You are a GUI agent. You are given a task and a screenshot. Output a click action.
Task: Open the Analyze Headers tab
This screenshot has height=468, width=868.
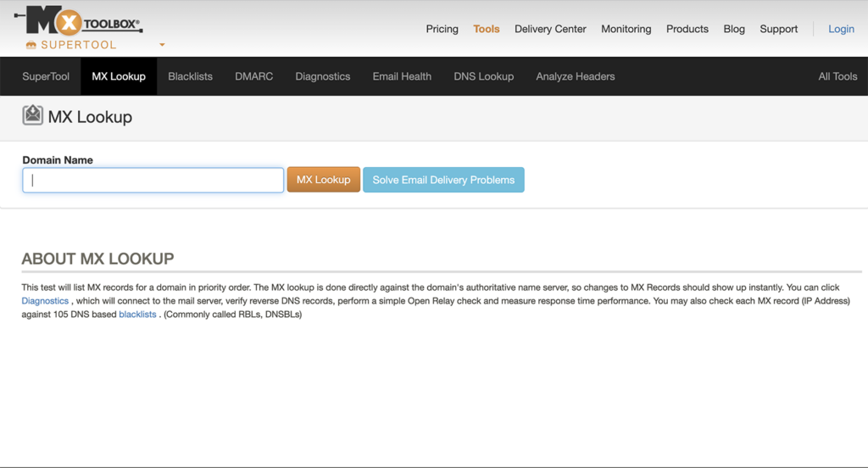[576, 76]
